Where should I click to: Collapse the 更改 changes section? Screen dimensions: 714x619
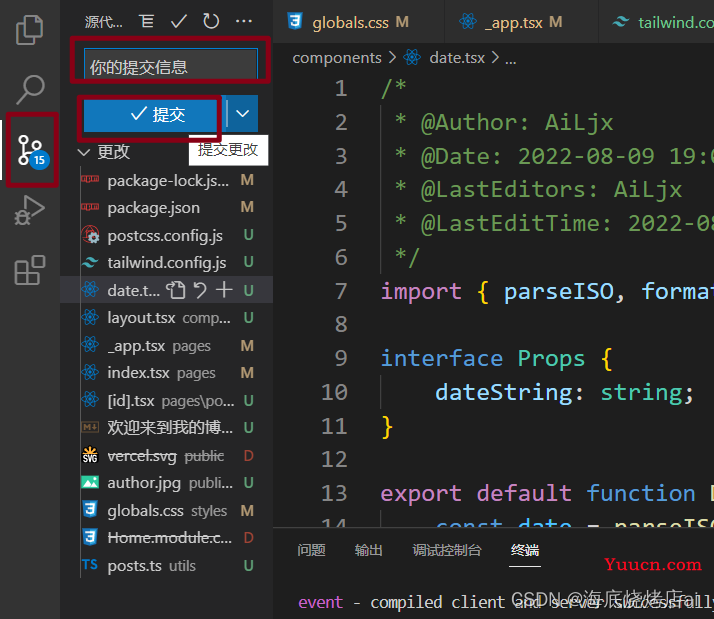click(104, 152)
